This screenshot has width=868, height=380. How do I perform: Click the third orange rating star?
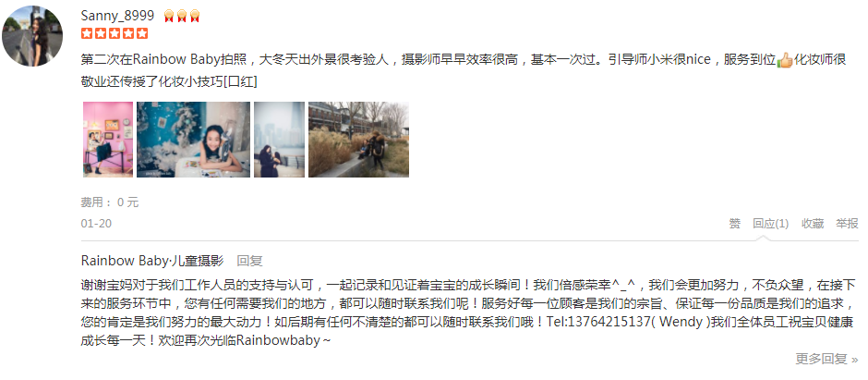[115, 33]
